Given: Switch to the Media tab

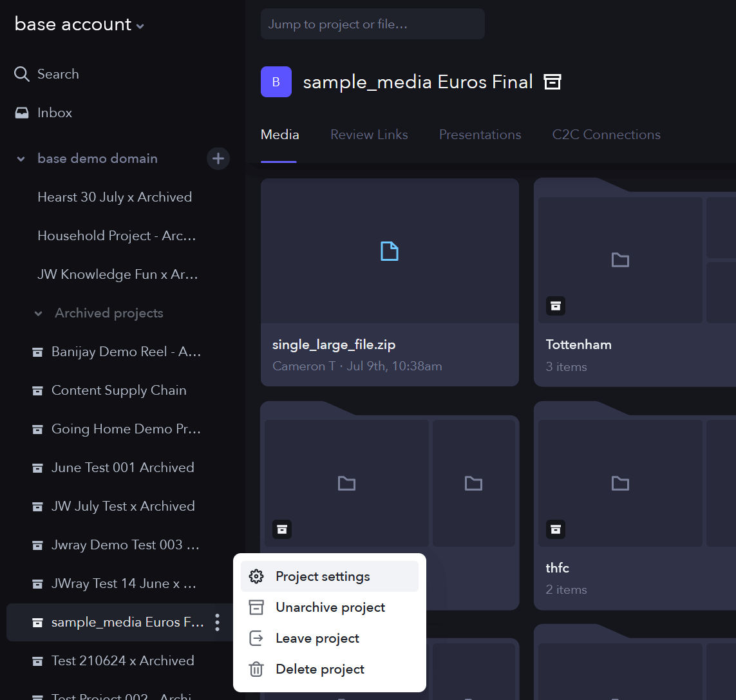Looking at the screenshot, I should (279, 135).
